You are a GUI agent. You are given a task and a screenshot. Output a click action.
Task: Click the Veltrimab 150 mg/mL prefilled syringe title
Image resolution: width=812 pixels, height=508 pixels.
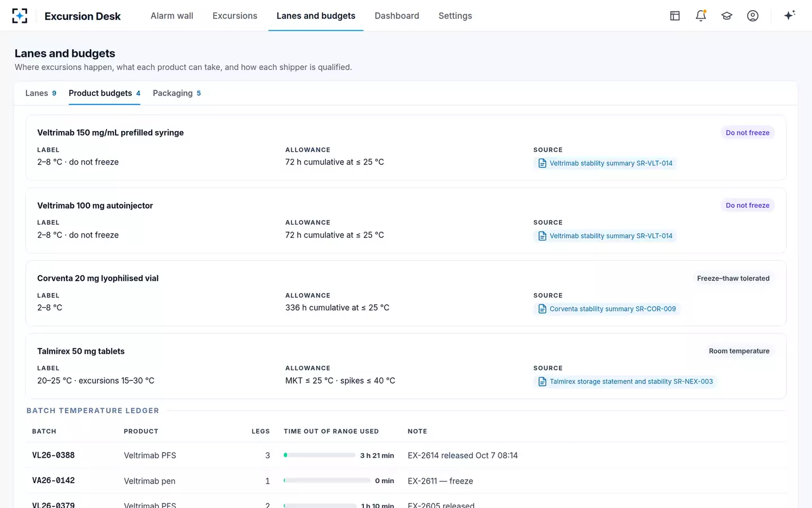click(x=111, y=133)
